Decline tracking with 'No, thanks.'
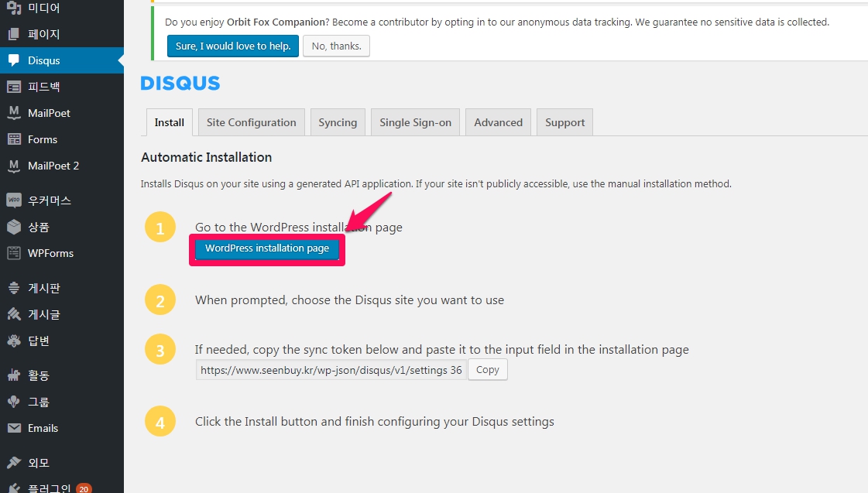This screenshot has height=493, width=868. click(336, 46)
